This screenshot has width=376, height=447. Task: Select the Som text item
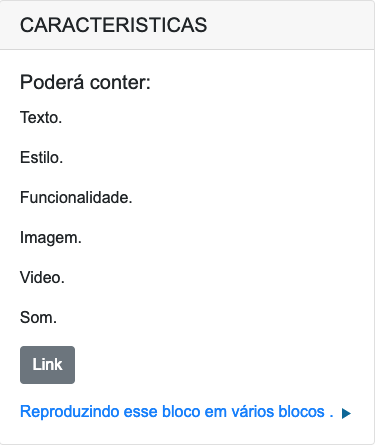tap(38, 317)
